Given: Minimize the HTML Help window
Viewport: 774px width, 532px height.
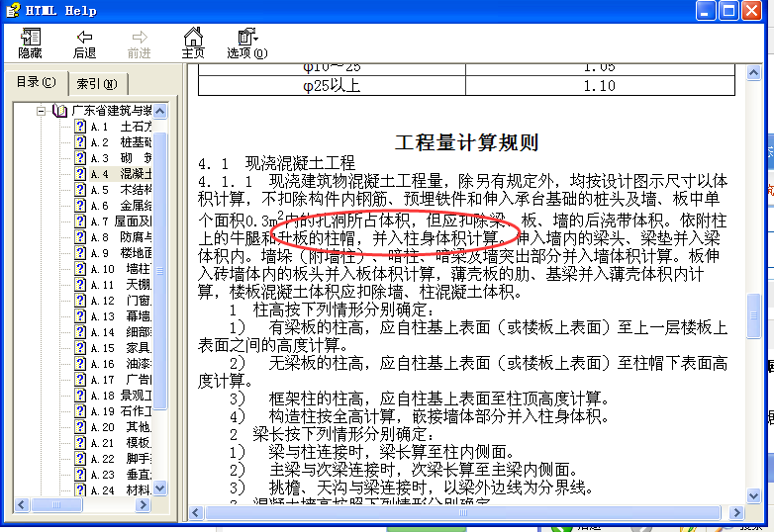Looking at the screenshot, I should (705, 10).
